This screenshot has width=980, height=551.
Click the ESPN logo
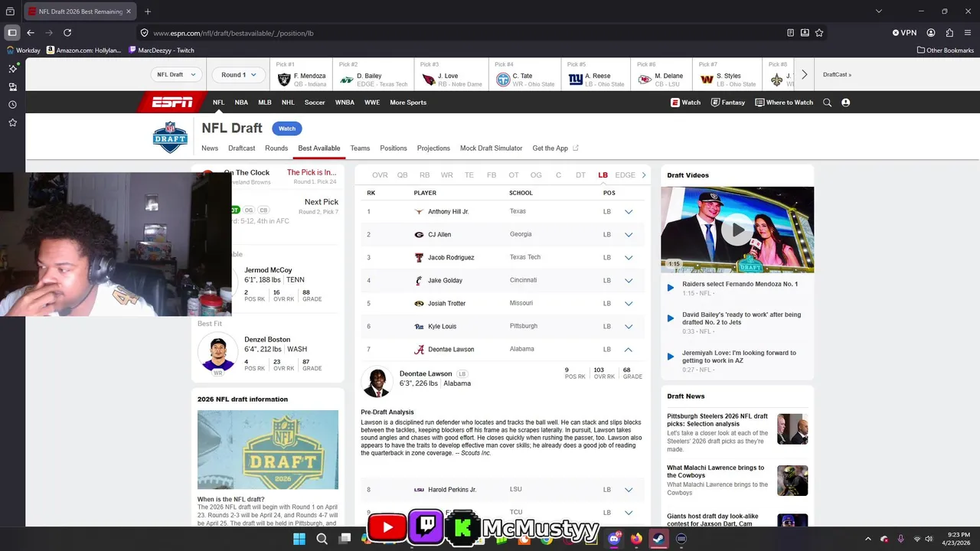click(172, 102)
